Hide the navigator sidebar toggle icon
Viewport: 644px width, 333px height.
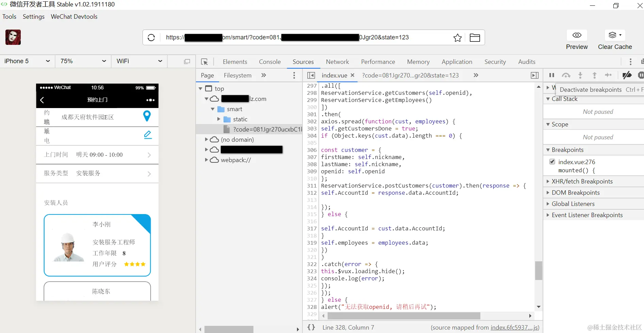(311, 75)
